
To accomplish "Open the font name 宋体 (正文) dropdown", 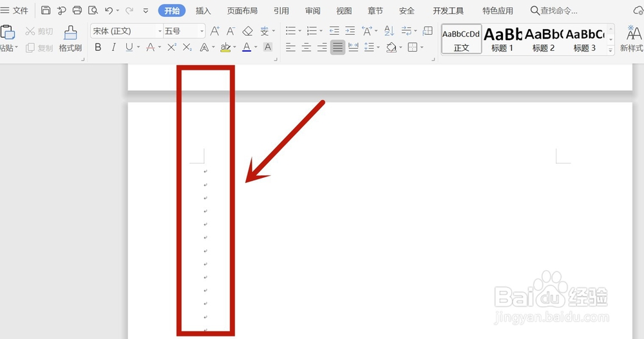I will tap(160, 31).
